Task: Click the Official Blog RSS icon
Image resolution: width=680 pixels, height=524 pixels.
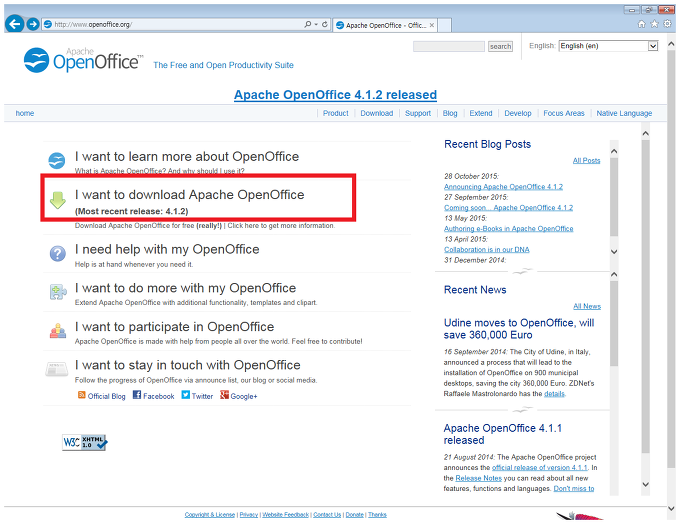Action: (x=82, y=395)
